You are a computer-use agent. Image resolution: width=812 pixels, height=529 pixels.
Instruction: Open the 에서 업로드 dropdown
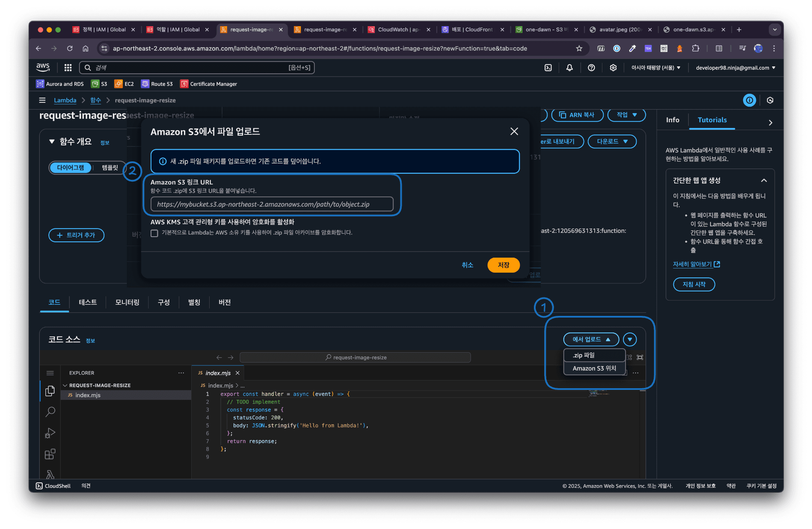coord(591,339)
